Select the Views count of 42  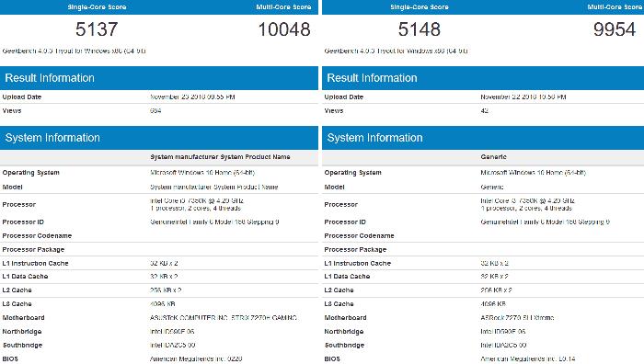(x=484, y=111)
